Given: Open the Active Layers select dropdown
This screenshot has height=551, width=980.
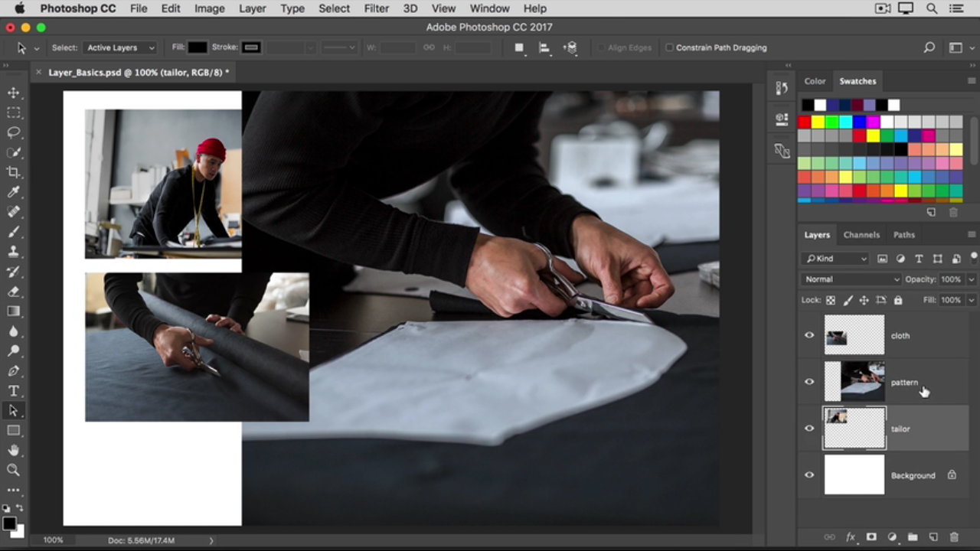Looking at the screenshot, I should tap(120, 47).
